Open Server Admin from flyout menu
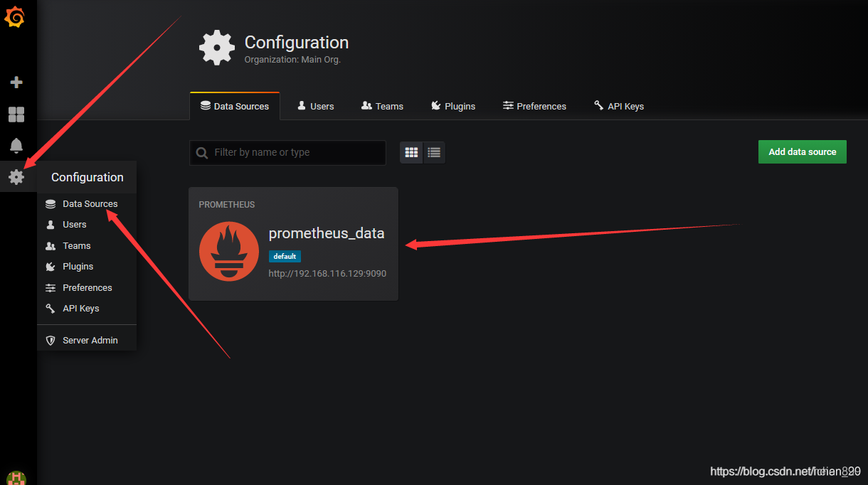The image size is (868, 485). [87, 341]
